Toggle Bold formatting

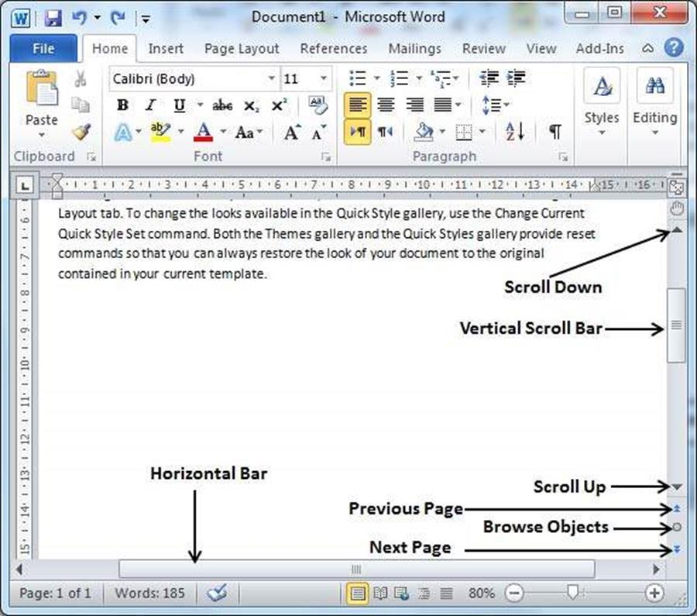[x=122, y=105]
